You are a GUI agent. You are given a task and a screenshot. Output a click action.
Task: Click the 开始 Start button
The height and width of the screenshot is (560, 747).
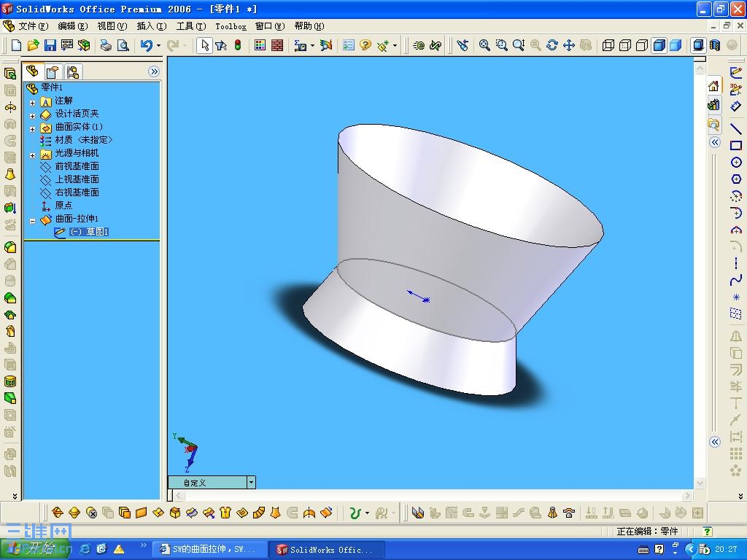[34, 549]
